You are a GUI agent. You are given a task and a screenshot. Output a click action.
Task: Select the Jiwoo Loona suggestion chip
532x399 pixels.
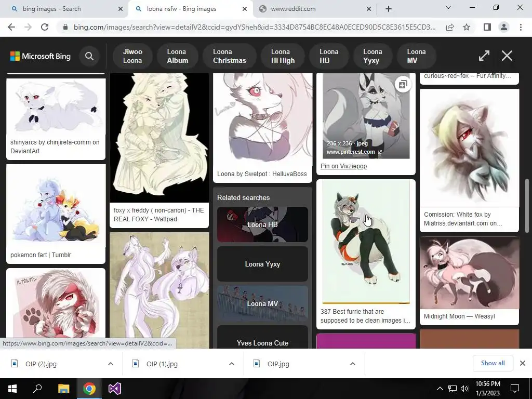[x=132, y=56]
